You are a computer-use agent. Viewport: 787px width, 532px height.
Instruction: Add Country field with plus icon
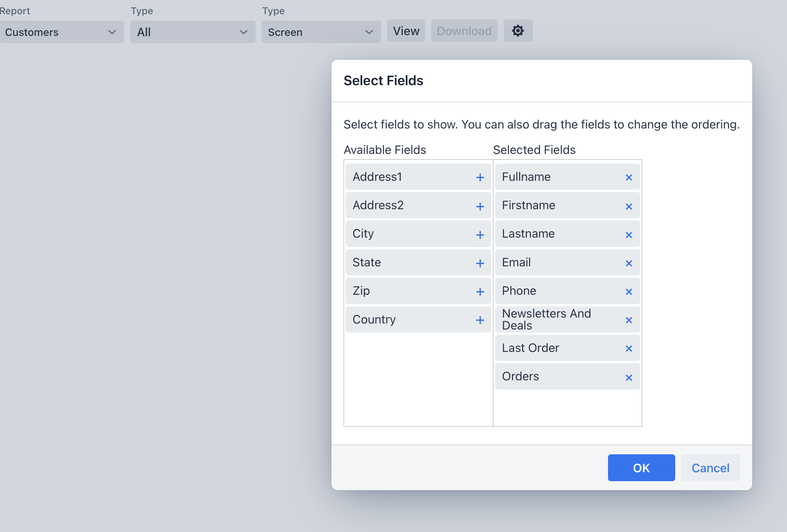point(480,320)
